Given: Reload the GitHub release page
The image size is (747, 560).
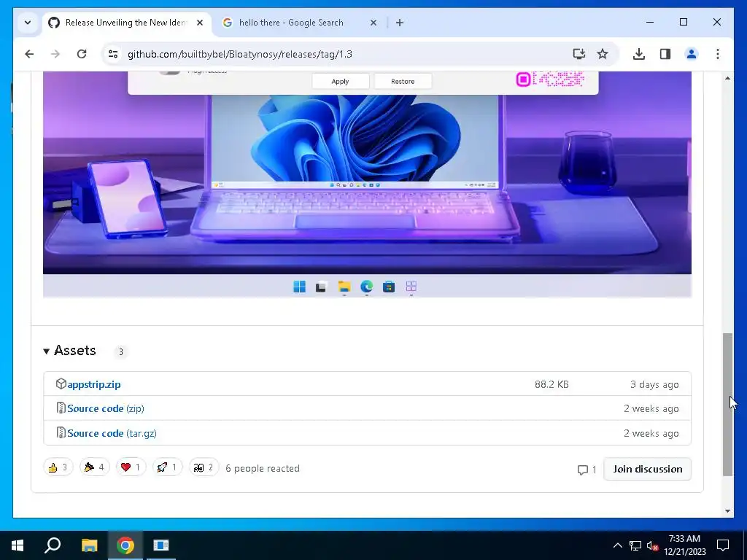Looking at the screenshot, I should pyautogui.click(x=82, y=54).
